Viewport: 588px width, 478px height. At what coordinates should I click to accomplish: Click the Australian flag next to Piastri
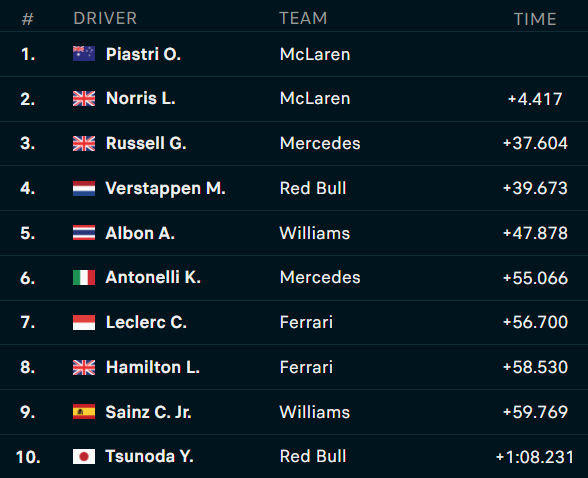(x=84, y=54)
